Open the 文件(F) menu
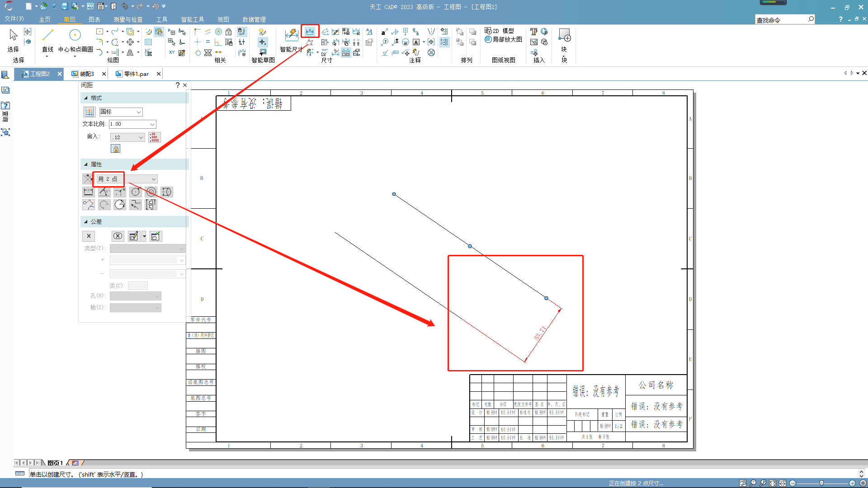Image resolution: width=868 pixels, height=488 pixels. [x=14, y=19]
